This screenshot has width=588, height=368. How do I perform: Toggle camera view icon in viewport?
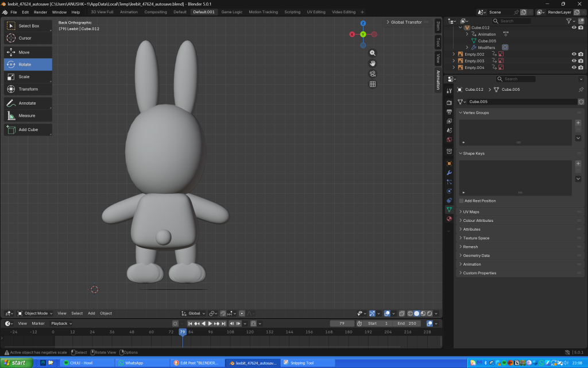tap(373, 74)
